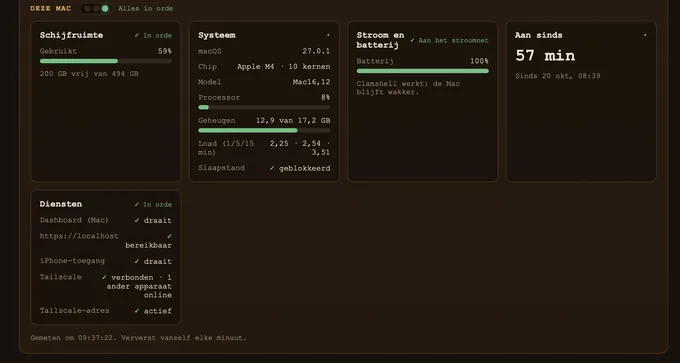Click the 2,25 · 2,54 · 3,51 load values
Image resolution: width=680 pixels, height=363 pixels.
click(x=300, y=148)
